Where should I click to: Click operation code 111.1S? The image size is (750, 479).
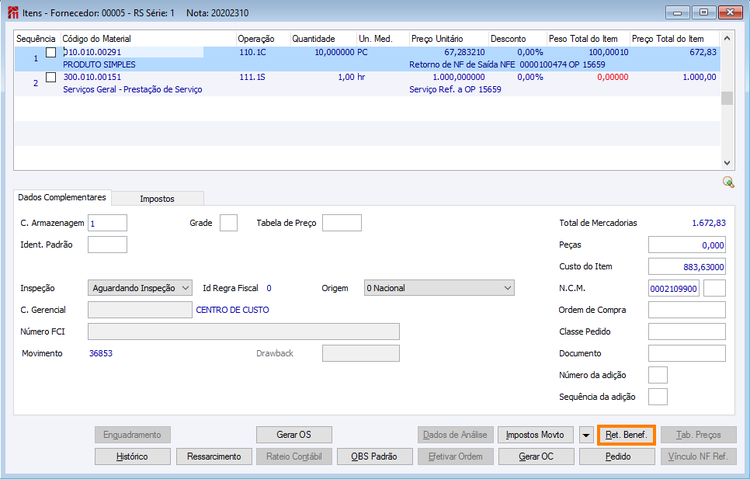pos(252,77)
